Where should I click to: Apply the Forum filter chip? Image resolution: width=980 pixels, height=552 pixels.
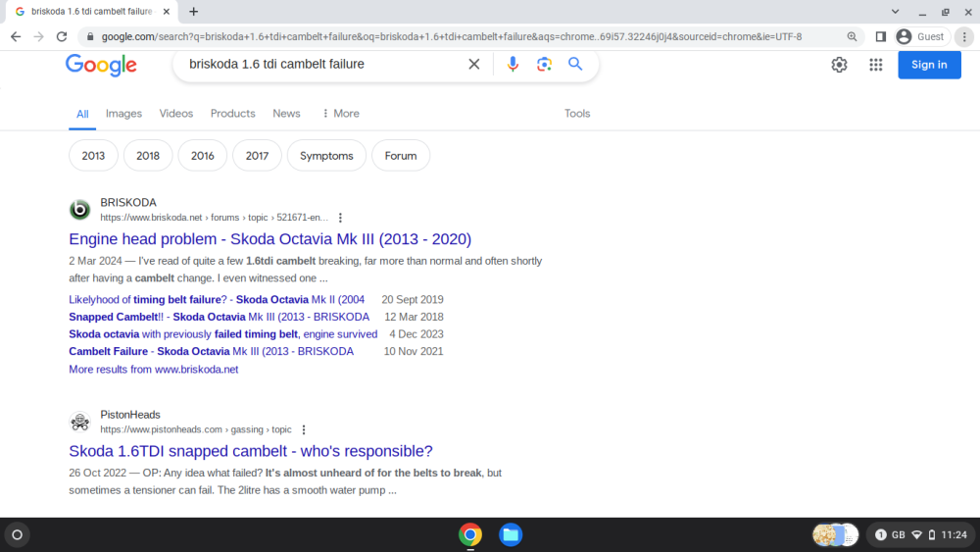coord(401,156)
